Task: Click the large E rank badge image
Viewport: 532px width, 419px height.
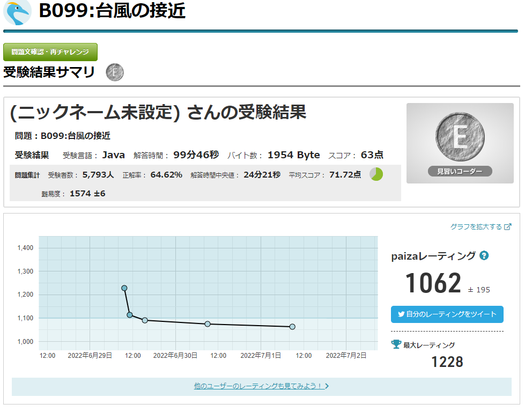Action: pyautogui.click(x=460, y=137)
